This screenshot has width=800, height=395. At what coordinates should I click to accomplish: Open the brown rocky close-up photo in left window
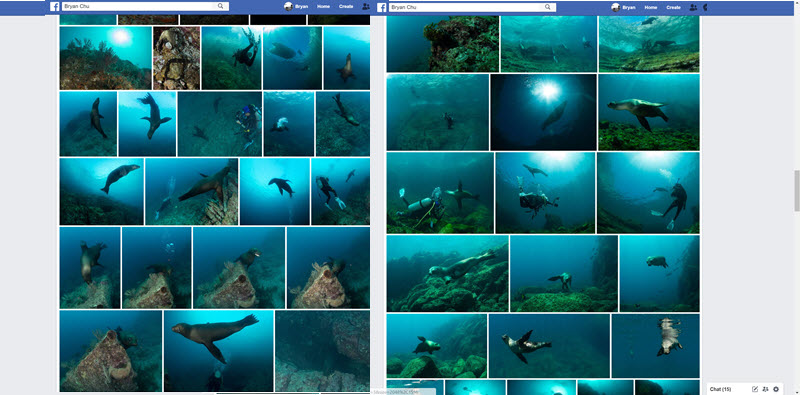click(177, 58)
